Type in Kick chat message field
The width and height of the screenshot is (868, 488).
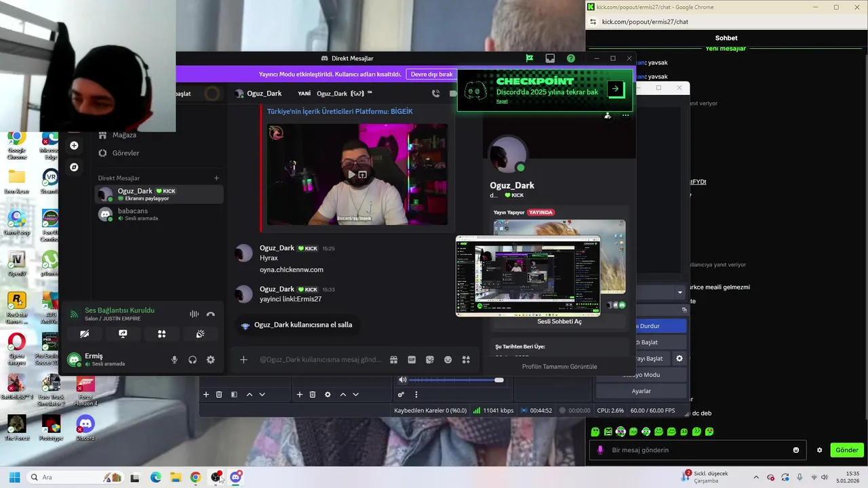(697, 450)
